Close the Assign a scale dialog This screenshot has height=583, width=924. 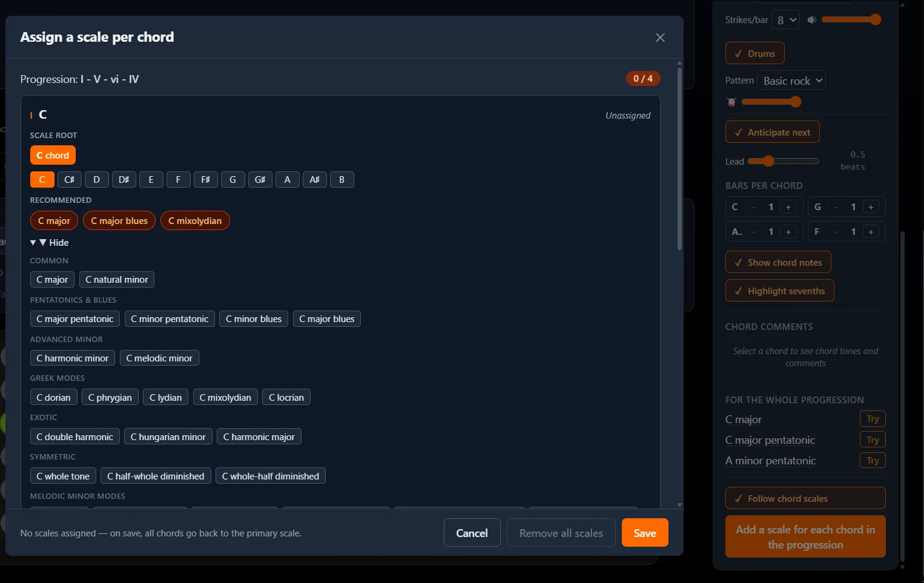point(660,38)
